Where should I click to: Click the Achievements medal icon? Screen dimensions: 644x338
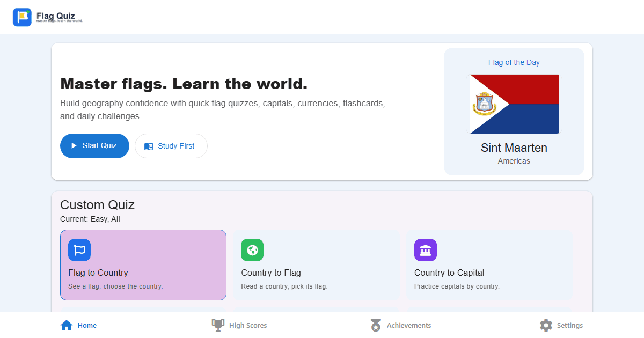pos(376,325)
